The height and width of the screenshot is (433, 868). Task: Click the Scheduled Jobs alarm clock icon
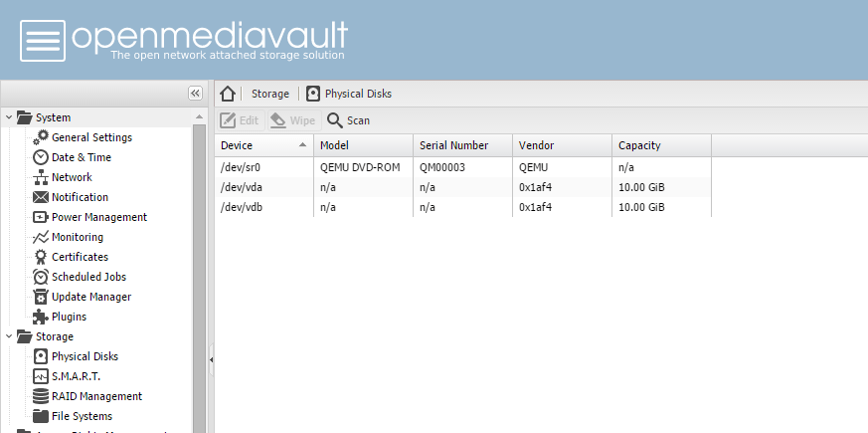[x=41, y=277]
